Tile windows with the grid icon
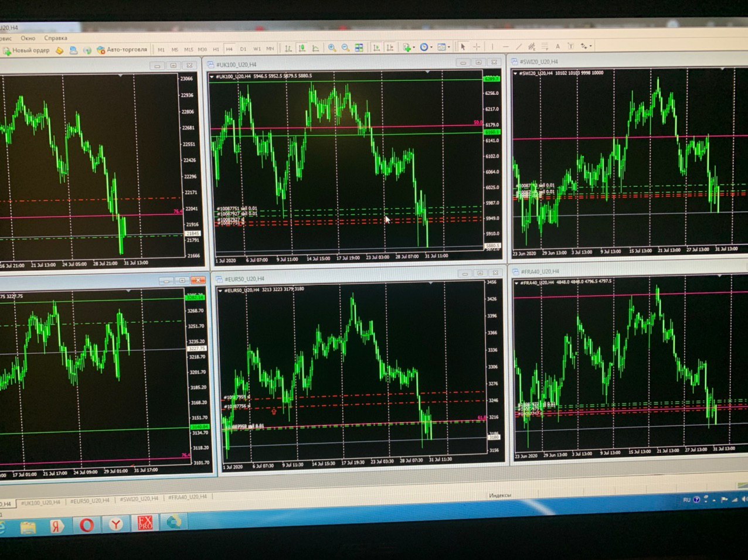 pyautogui.click(x=359, y=47)
